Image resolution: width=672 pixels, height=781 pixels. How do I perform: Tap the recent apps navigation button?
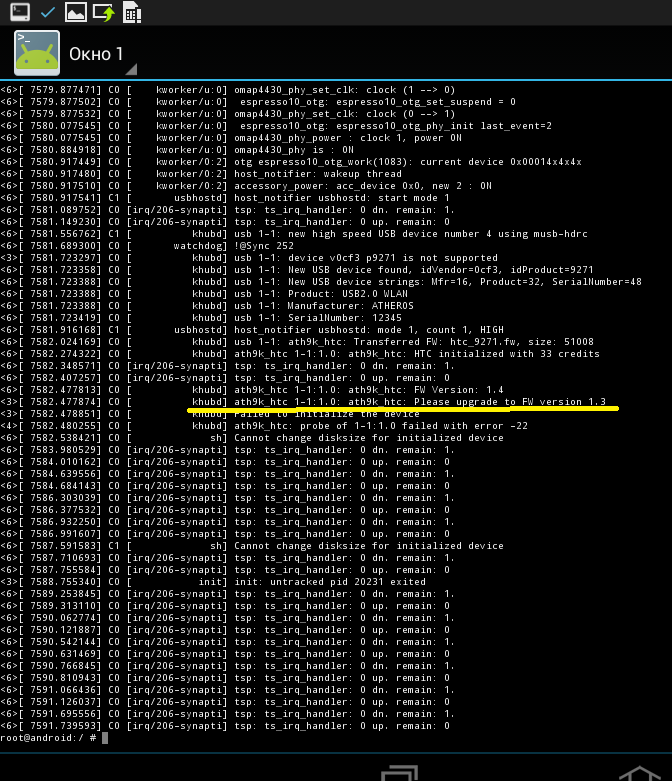pyautogui.click(x=399, y=773)
